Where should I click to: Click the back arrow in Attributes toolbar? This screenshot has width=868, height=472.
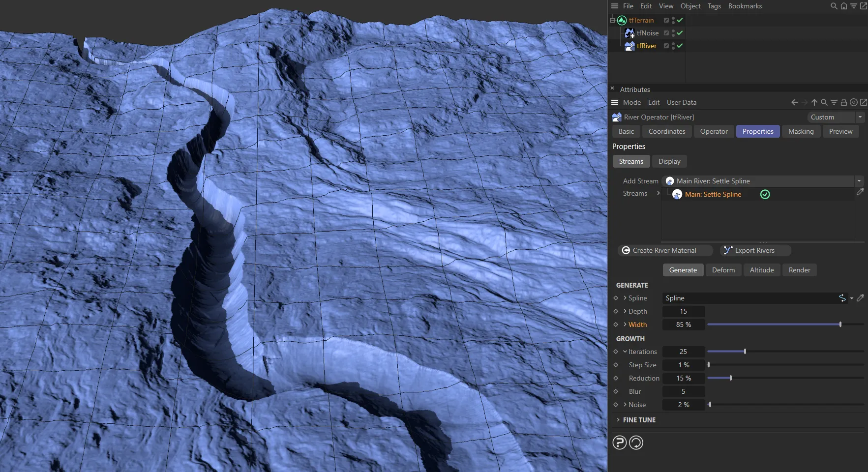[794, 102]
